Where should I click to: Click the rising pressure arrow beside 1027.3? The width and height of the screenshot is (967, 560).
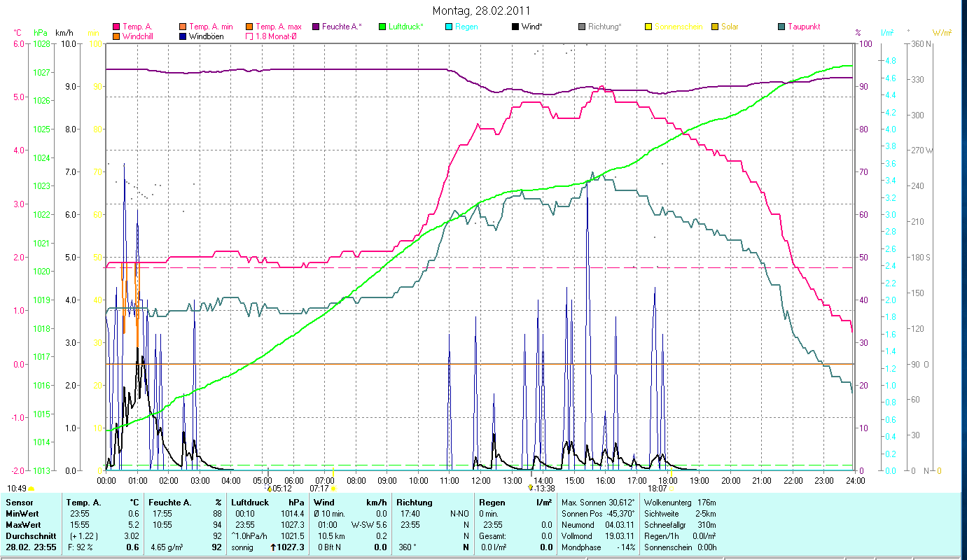click(x=273, y=547)
